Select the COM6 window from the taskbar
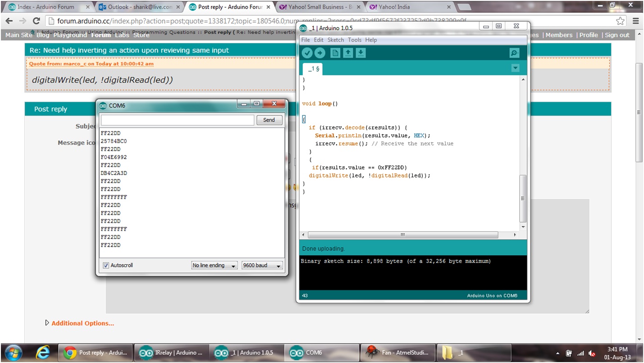Image resolution: width=644 pixels, height=363 pixels. click(x=321, y=351)
